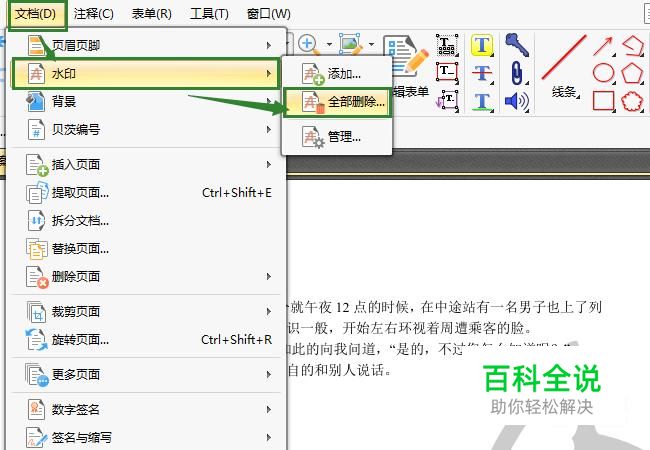Expand the 贝茨编号 submenu arrow
This screenshot has width=650, height=450.
click(269, 130)
